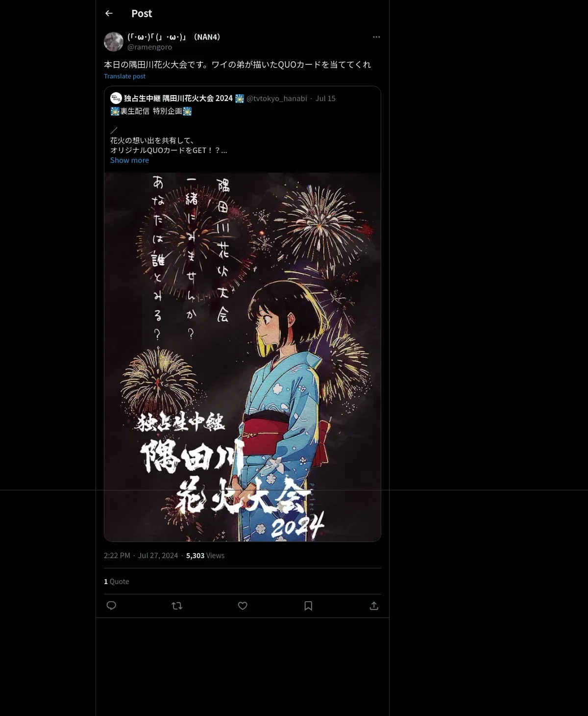Click the reply speech bubble icon
The width and height of the screenshot is (588, 716).
click(x=111, y=606)
